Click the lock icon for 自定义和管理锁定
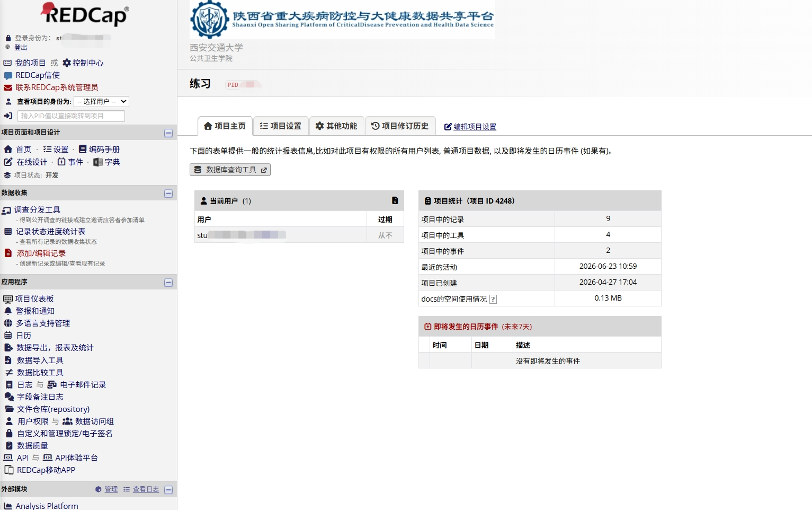Image resolution: width=812 pixels, height=510 pixels. click(9, 434)
